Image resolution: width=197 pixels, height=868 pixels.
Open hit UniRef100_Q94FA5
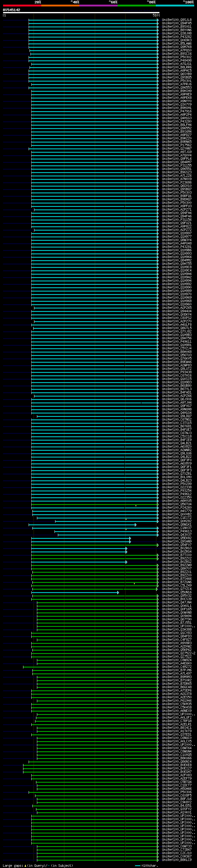176,23
